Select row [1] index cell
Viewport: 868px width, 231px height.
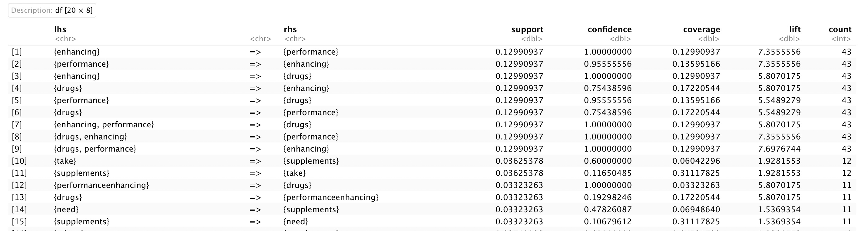pos(17,52)
